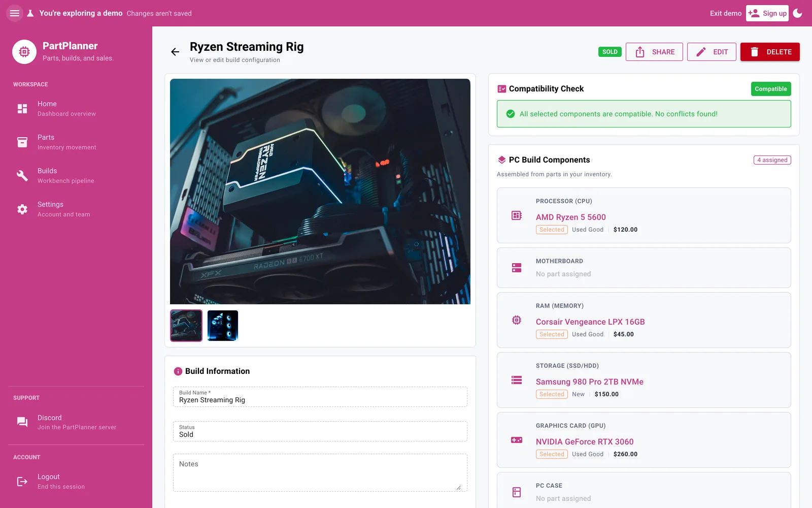The height and width of the screenshot is (508, 812).
Task: Open the Status field showing Sold
Action: point(320,431)
